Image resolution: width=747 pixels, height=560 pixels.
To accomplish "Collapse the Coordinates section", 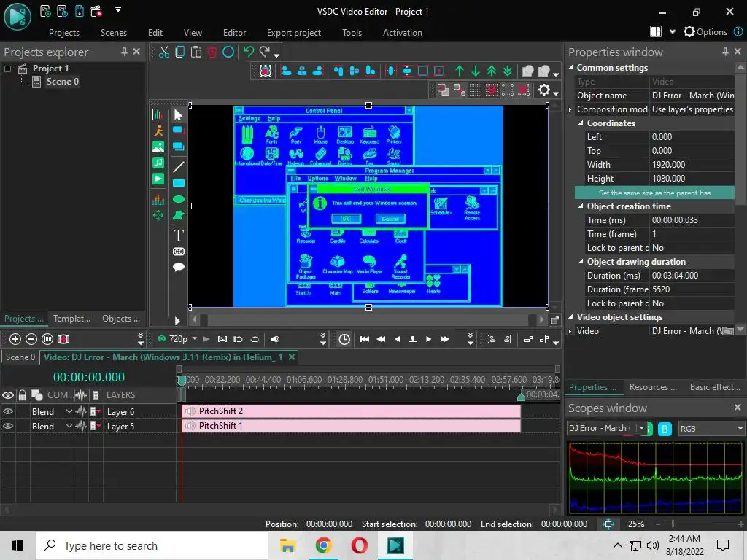I will tap(581, 122).
